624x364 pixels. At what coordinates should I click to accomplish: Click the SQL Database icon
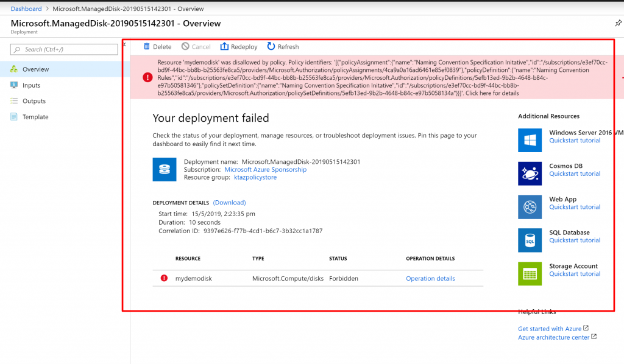(x=530, y=240)
